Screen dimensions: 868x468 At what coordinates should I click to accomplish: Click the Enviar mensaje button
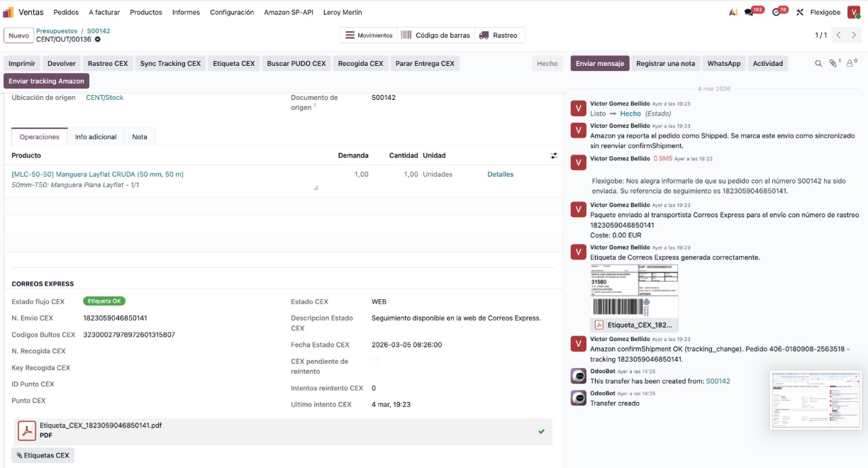tap(599, 62)
